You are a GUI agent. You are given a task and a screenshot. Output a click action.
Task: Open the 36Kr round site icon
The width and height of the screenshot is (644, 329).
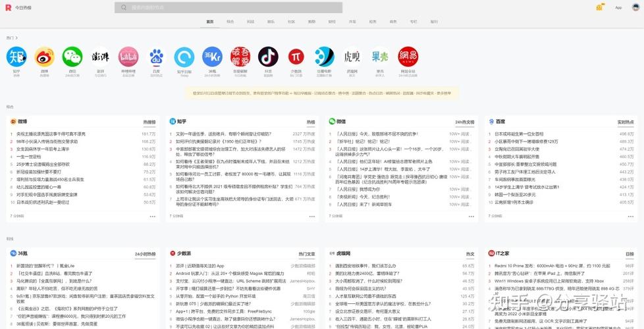[212, 57]
